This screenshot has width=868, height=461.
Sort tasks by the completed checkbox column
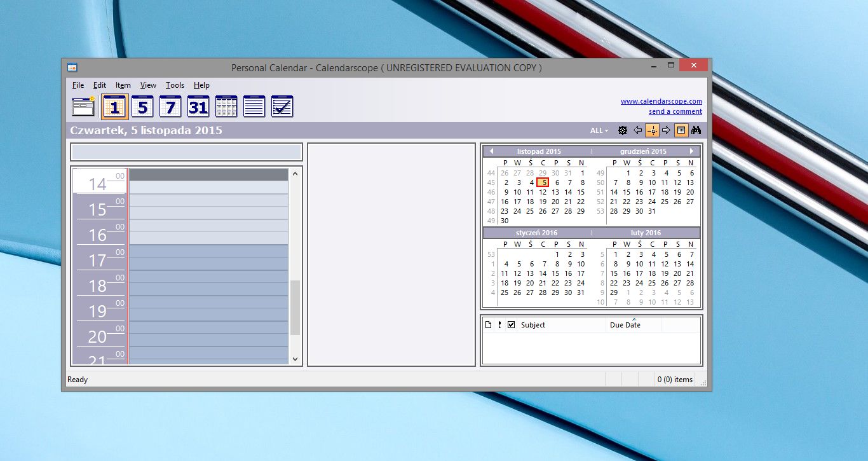click(511, 325)
